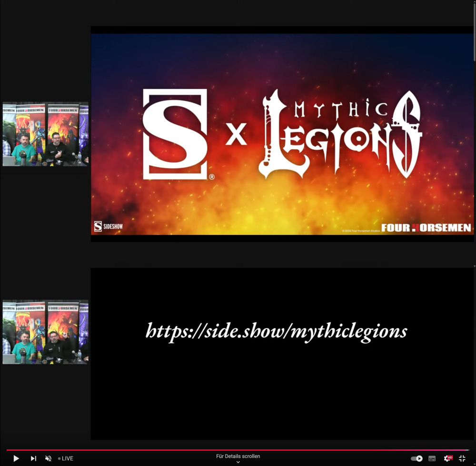Jump to the LIVE position

(66, 458)
